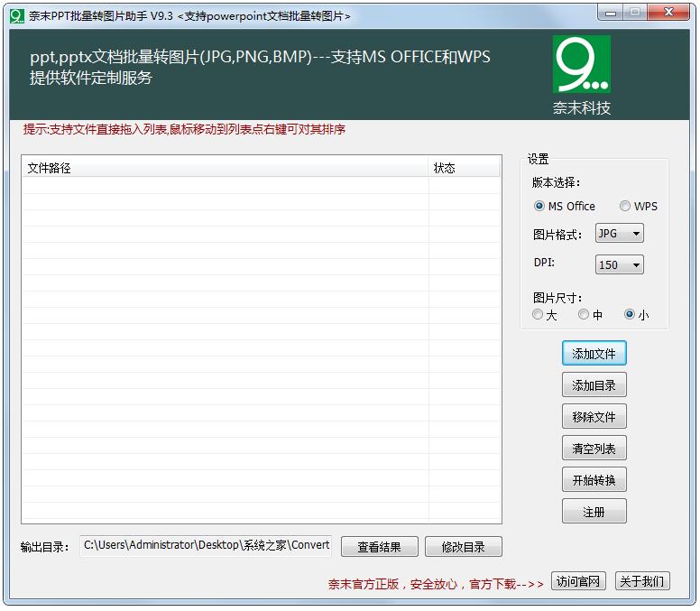
Task: Clear the list with 清空列表
Action: tap(594, 449)
